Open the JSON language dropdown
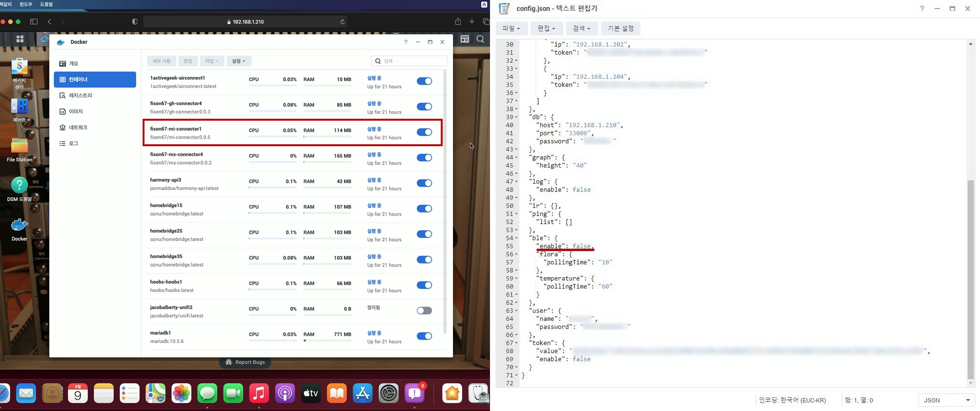 946,400
